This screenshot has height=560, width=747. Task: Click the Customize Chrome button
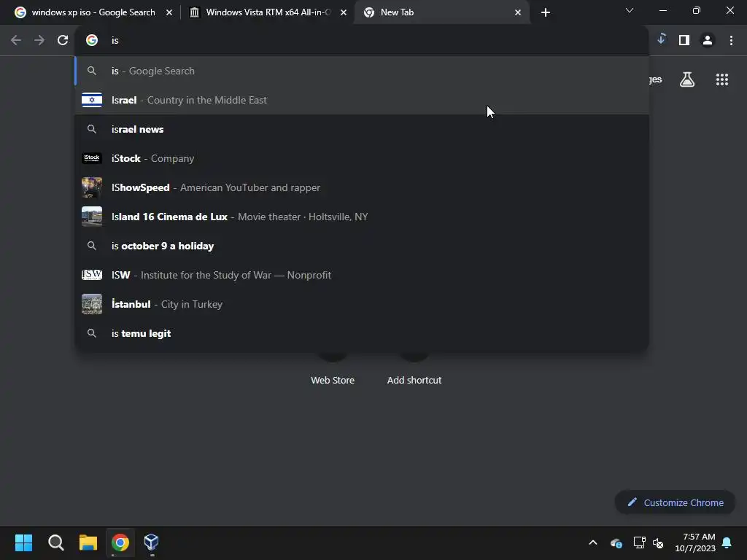[675, 502]
